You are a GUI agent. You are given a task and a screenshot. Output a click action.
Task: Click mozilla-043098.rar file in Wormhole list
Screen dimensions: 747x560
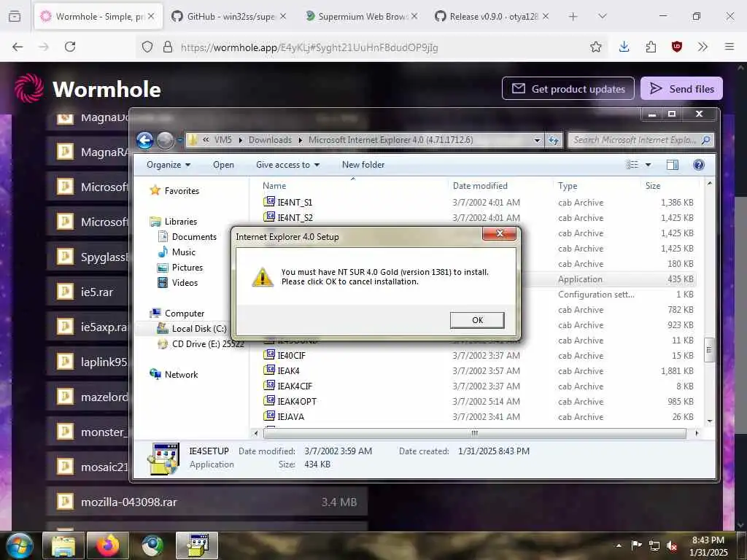point(206,502)
